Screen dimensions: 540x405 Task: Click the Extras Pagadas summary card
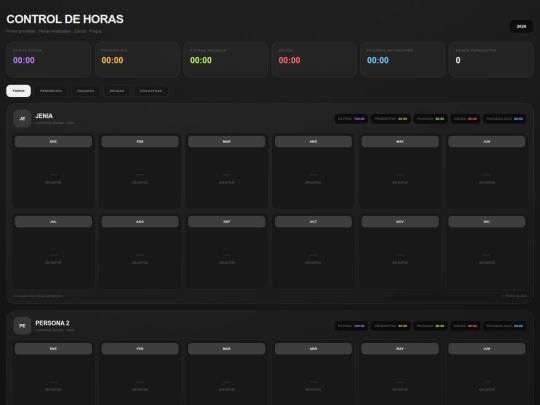(226, 59)
